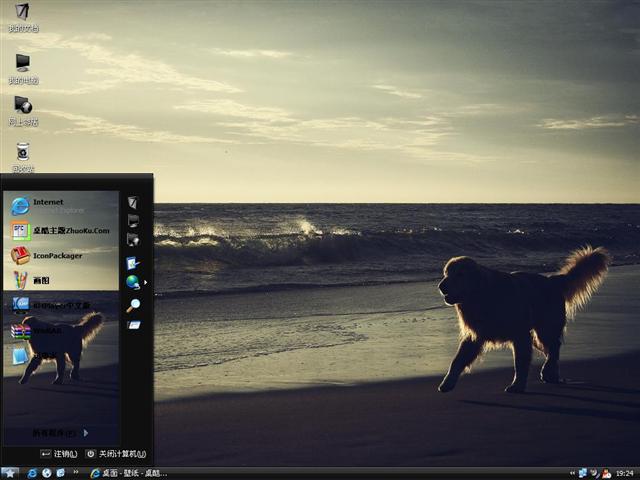Launch IconPackager from the Start menu
Screen dimensions: 640x480
click(x=58, y=255)
